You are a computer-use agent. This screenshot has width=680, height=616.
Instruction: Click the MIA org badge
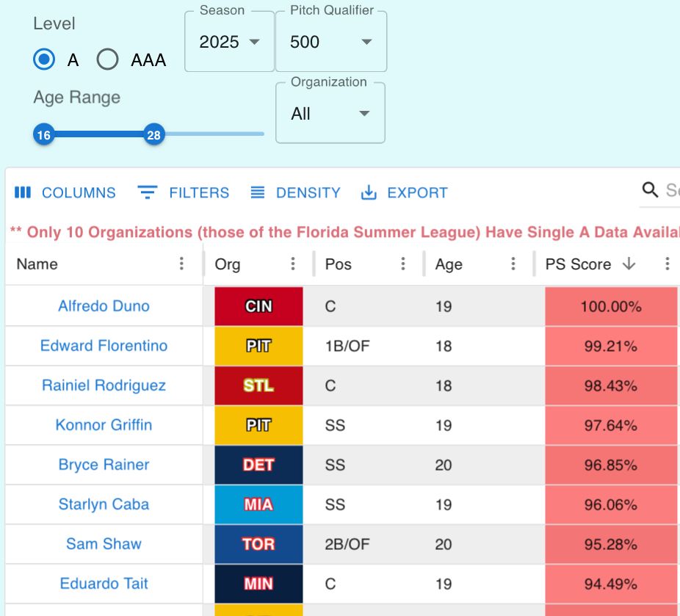pos(258,504)
